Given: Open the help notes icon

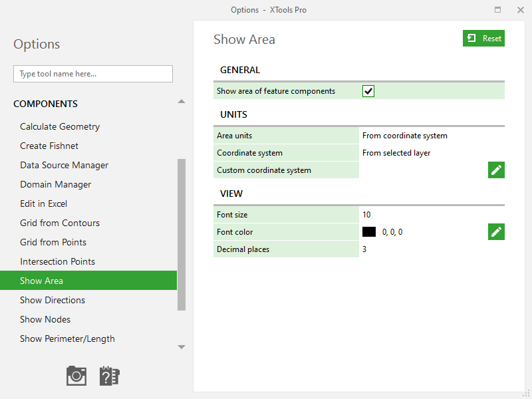Looking at the screenshot, I should click(x=110, y=376).
